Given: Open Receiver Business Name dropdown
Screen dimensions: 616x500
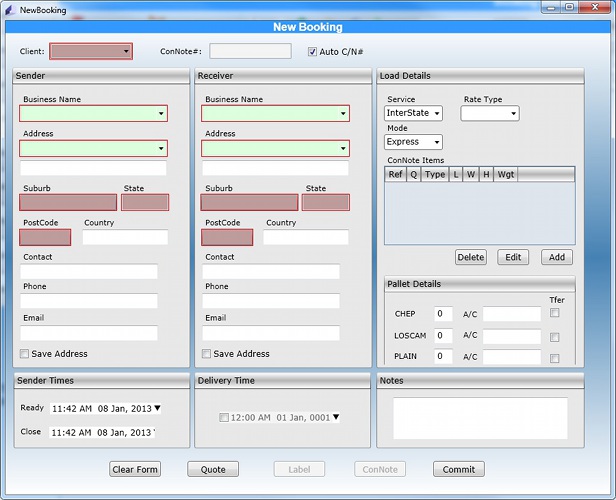Looking at the screenshot, I should point(275,114).
